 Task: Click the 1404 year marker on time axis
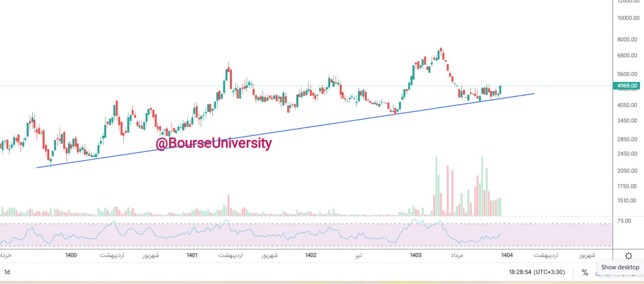(x=507, y=255)
